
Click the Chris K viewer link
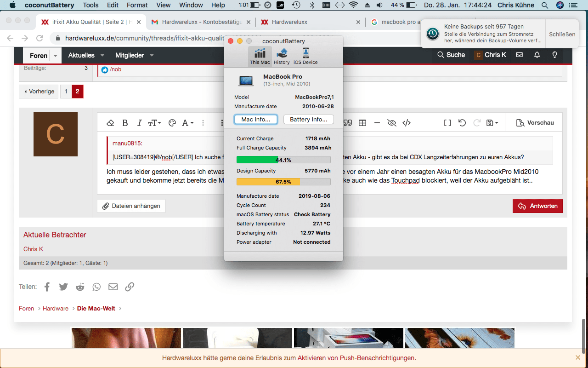33,249
